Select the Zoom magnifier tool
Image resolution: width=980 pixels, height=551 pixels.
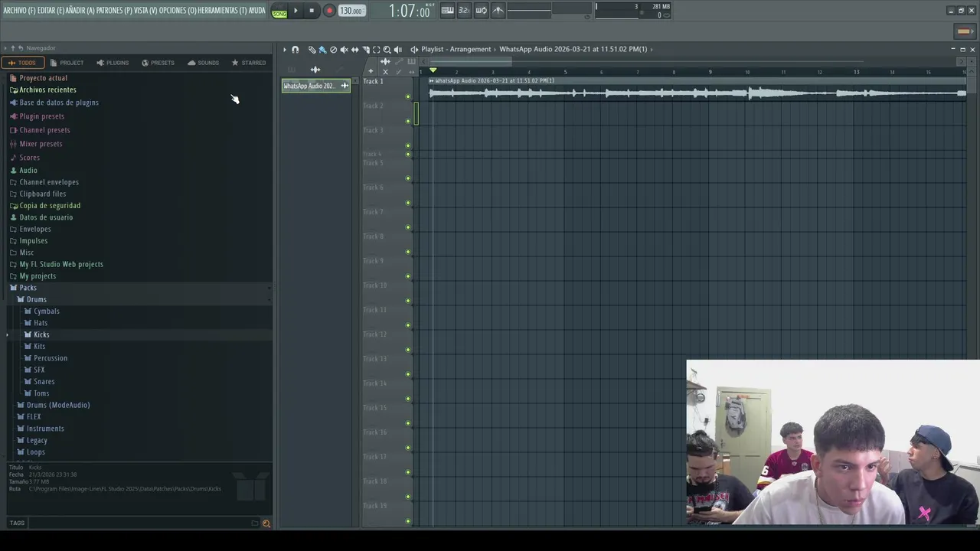[387, 50]
